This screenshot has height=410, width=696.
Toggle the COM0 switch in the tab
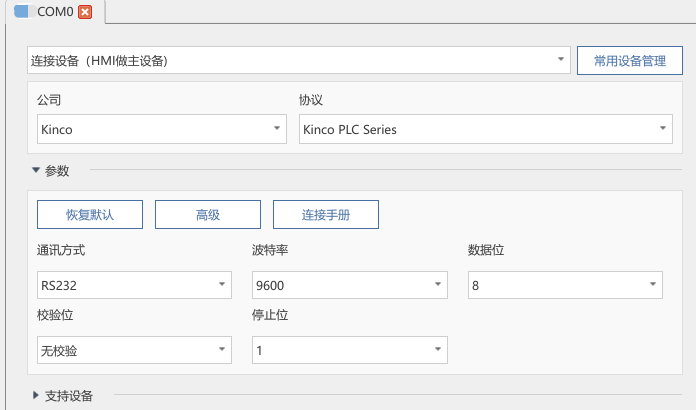click(24, 12)
